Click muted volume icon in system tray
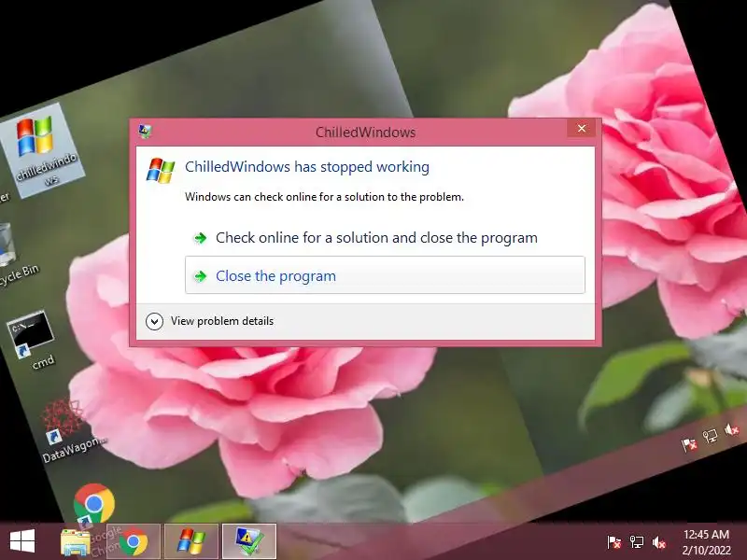 659,542
